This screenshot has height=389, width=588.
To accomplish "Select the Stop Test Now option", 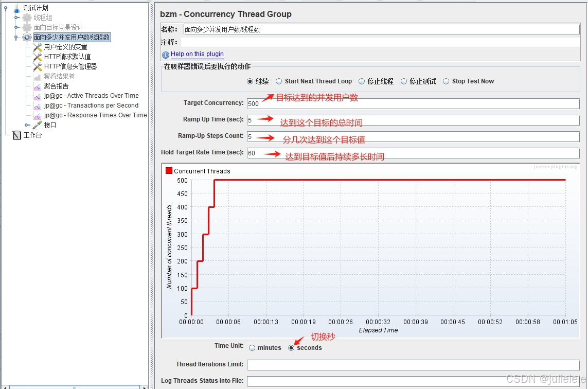I will [x=446, y=81].
